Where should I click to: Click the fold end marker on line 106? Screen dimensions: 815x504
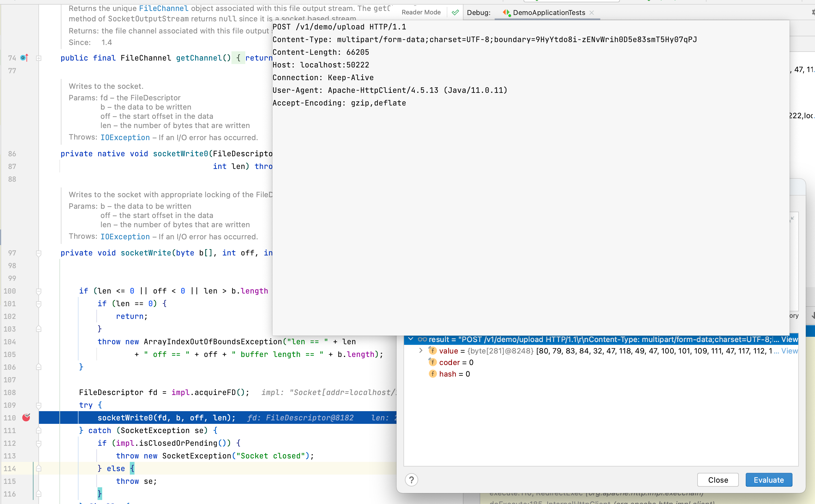coord(39,367)
